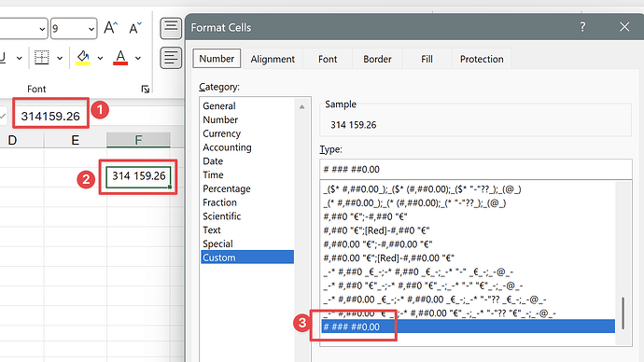Screen dimensions: 644x362
Task: Select the Fraction category
Action: click(x=247, y=202)
